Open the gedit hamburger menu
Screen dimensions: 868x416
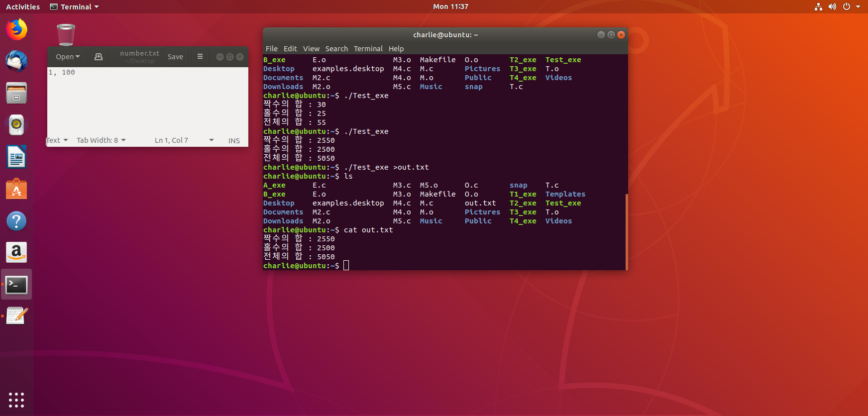(200, 57)
